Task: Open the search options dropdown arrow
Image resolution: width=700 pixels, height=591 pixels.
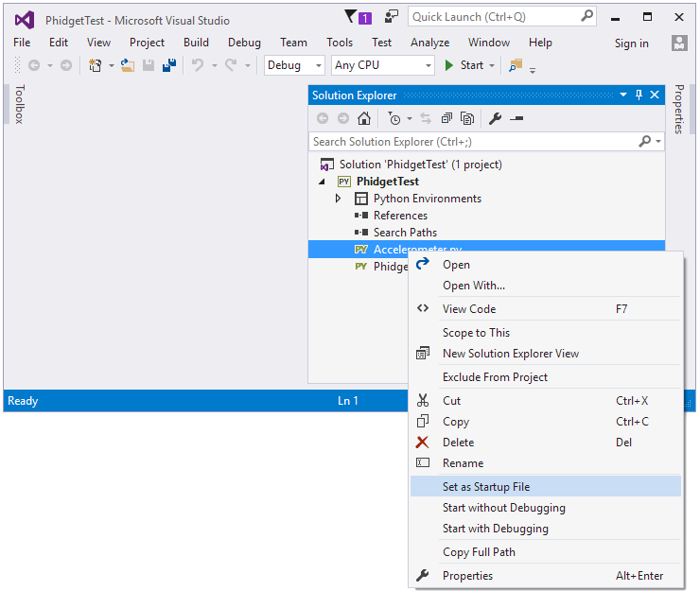Action: (x=657, y=142)
